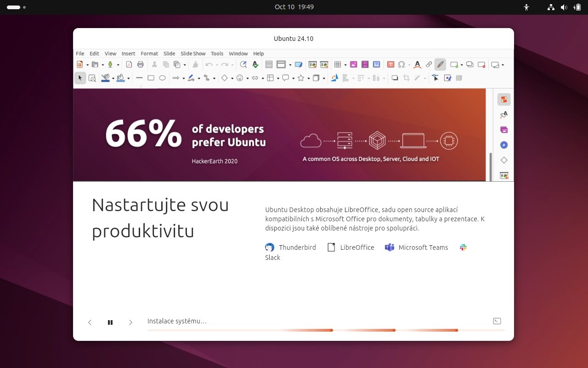Click the Fontwork text icon
Screen dimensions: 588x368
[417, 64]
